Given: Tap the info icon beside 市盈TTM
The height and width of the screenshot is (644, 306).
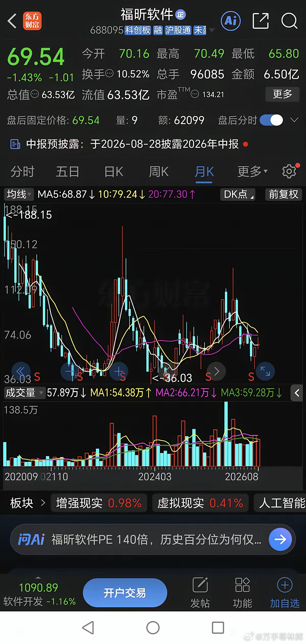Looking at the screenshot, I should click(x=195, y=94).
